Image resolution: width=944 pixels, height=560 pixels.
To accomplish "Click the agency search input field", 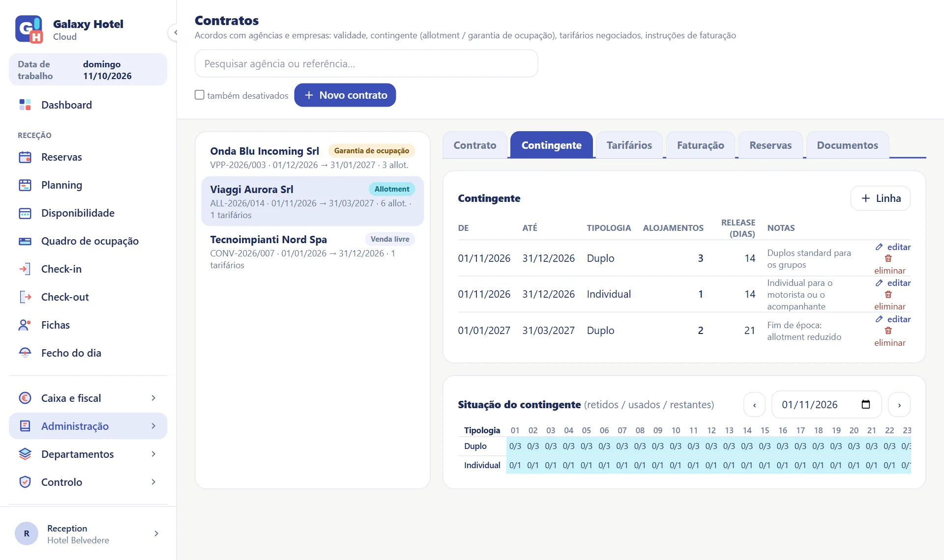I will 366,63.
